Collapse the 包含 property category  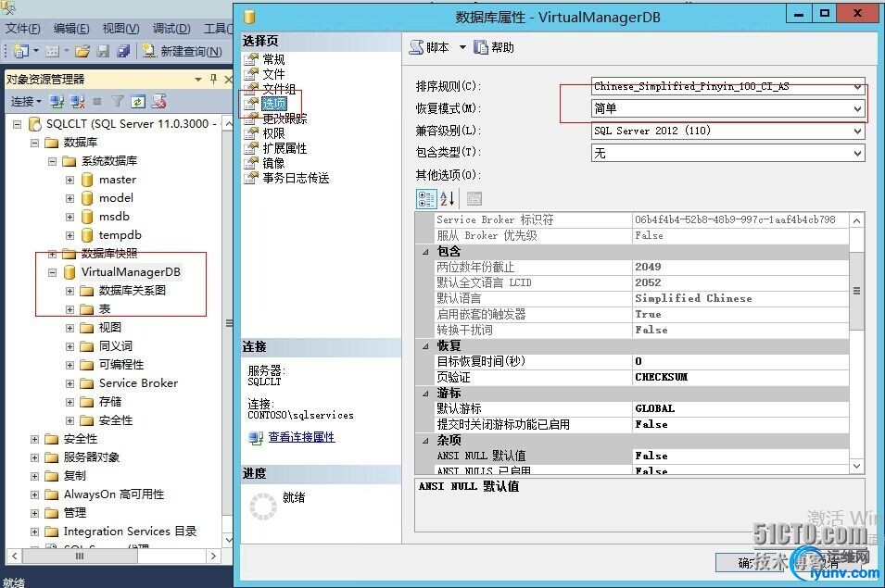425,252
